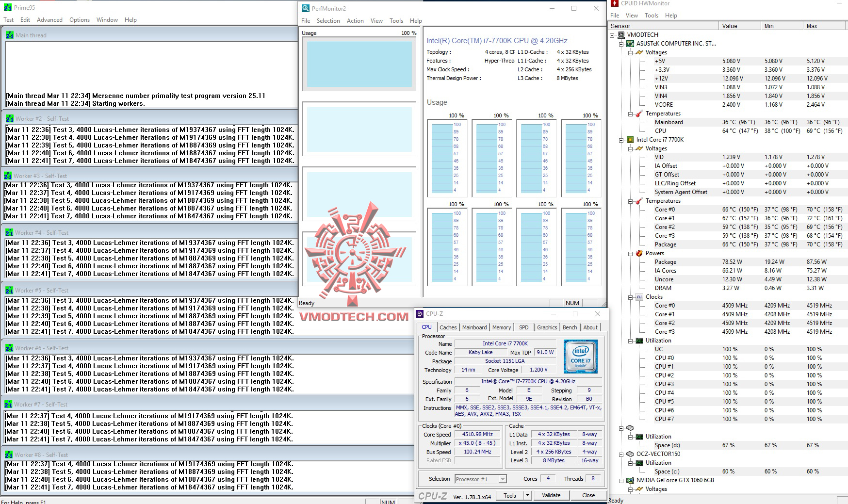
Task: Collapse the Powers node in HWMonitor
Action: 631,254
